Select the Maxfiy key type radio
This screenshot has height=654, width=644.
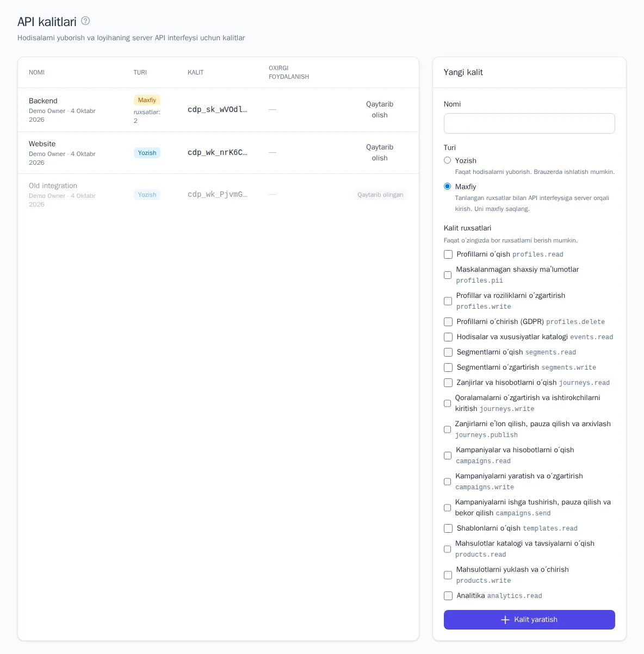(448, 186)
